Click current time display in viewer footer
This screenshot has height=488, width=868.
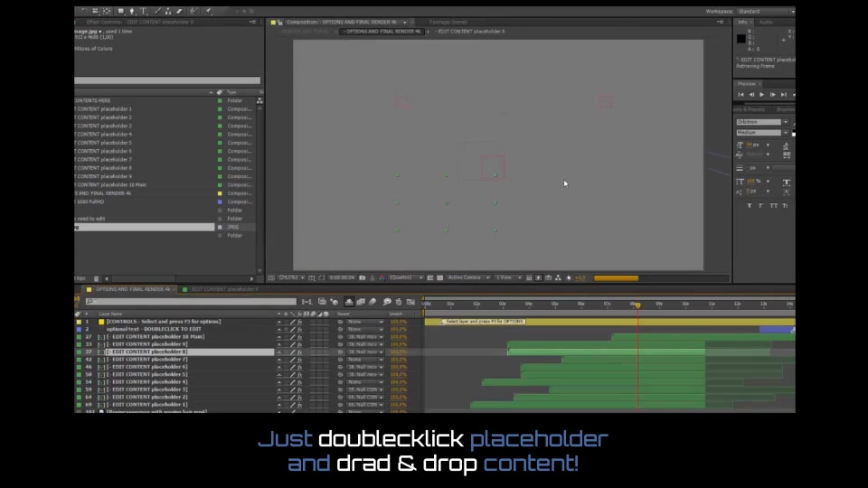[342, 277]
